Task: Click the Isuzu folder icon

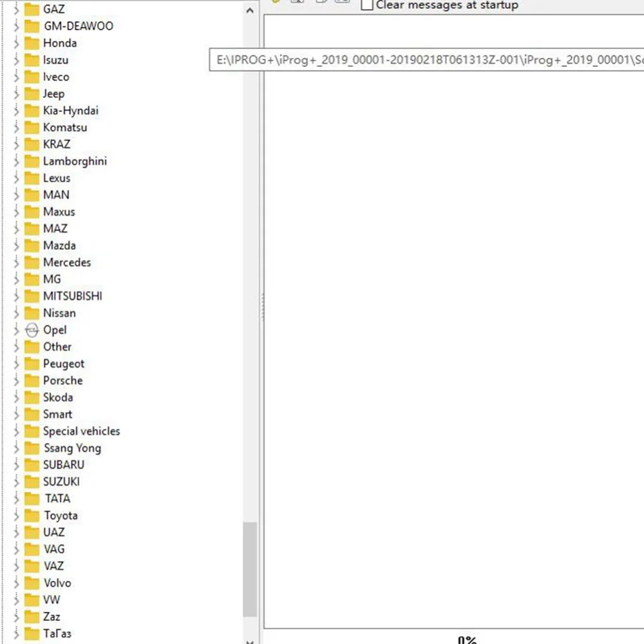Action: pos(32,59)
